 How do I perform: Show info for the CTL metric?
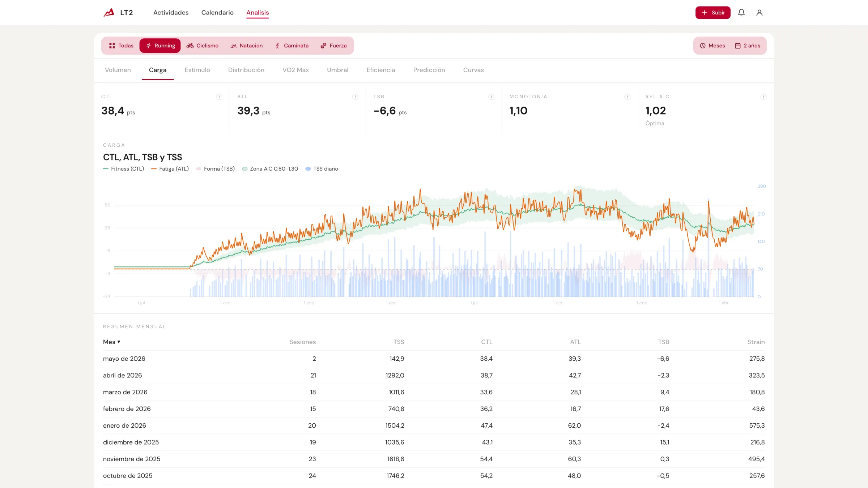click(219, 97)
